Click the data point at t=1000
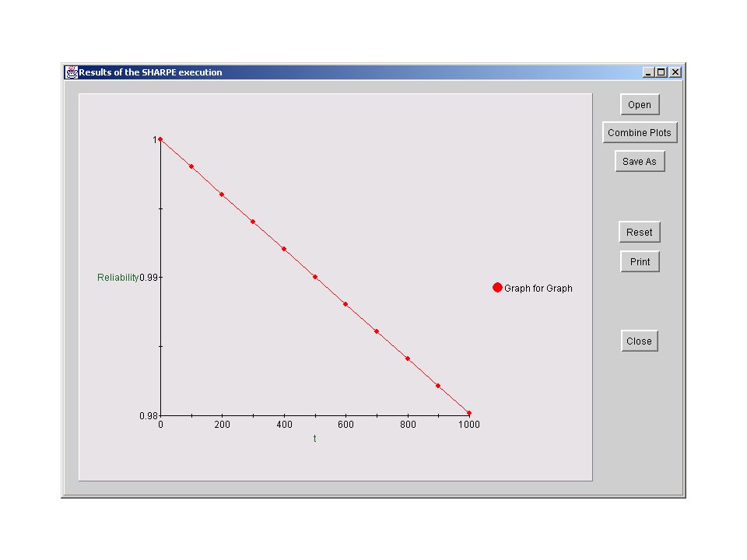Image resolution: width=747 pixels, height=560 pixels. (x=469, y=413)
